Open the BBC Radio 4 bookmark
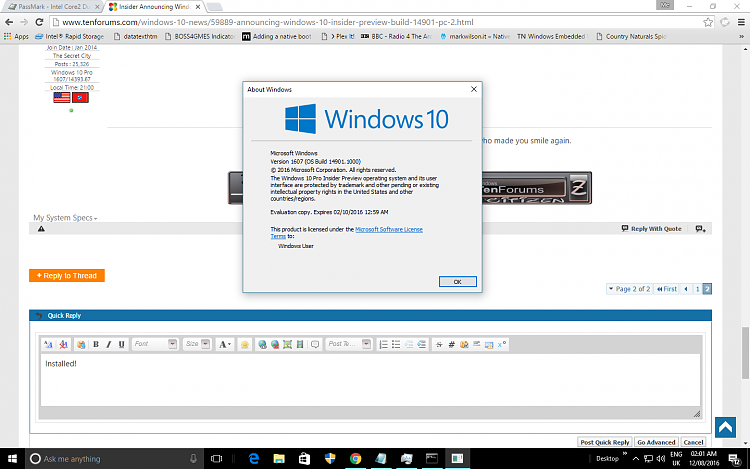 pos(397,36)
